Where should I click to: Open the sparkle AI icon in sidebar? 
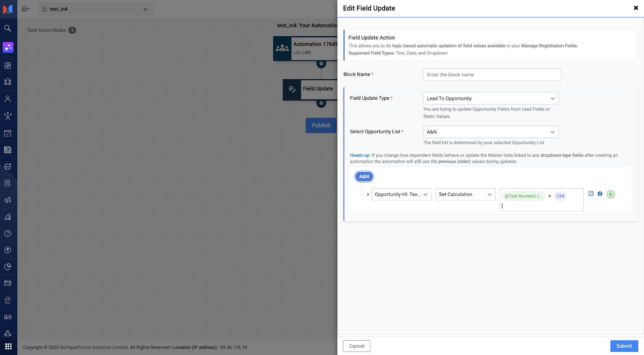click(x=8, y=47)
